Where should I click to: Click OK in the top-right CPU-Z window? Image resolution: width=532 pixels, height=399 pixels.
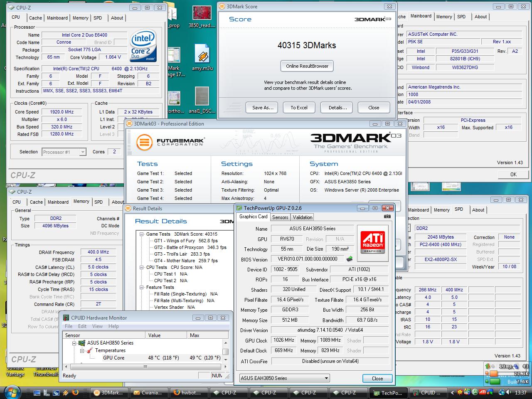tap(513, 175)
